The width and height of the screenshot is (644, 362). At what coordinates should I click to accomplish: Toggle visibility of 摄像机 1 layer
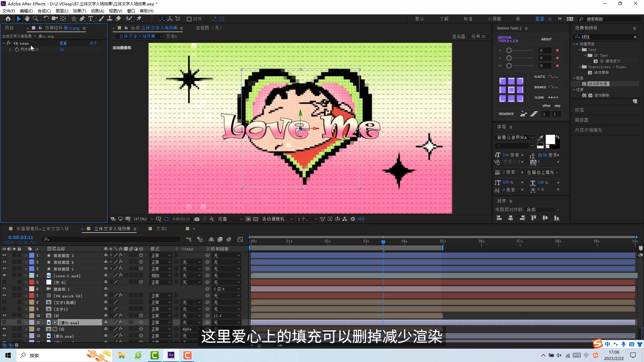4,289
